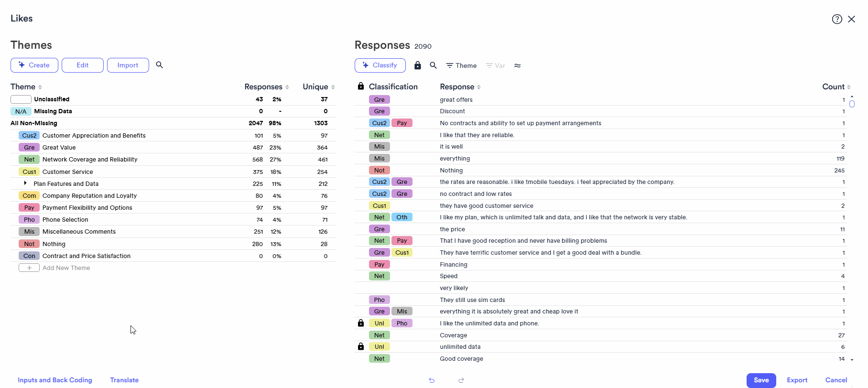The width and height of the screenshot is (868, 388).
Task: Click the sort arrows beside the Count header
Action: pos(849,86)
